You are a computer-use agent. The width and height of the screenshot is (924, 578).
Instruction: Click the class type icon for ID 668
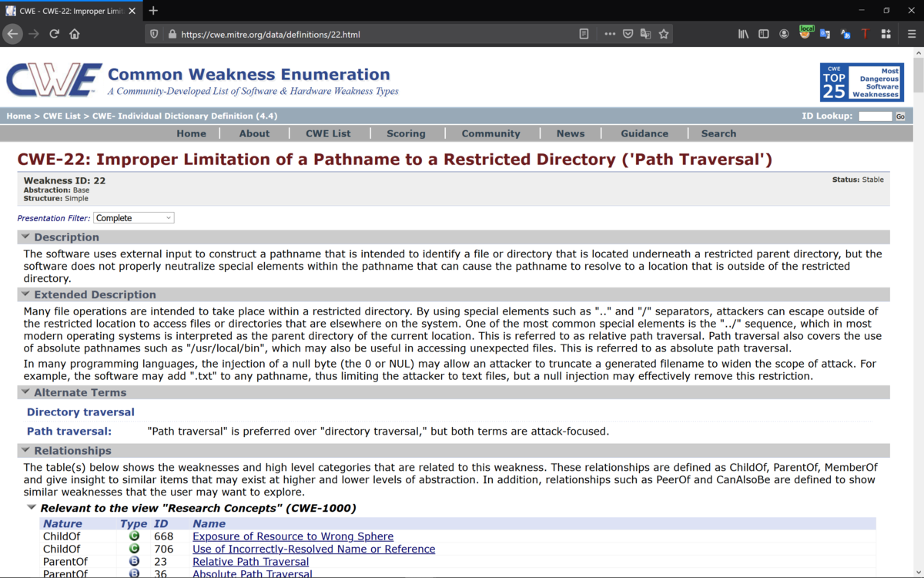[134, 536]
